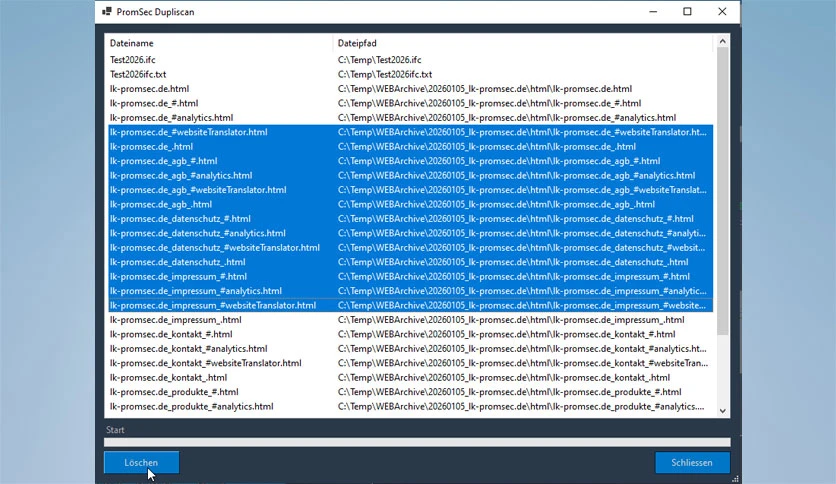This screenshot has height=484, width=836.
Task: Sort by the Dateipfad column header
Action: pyautogui.click(x=522, y=43)
